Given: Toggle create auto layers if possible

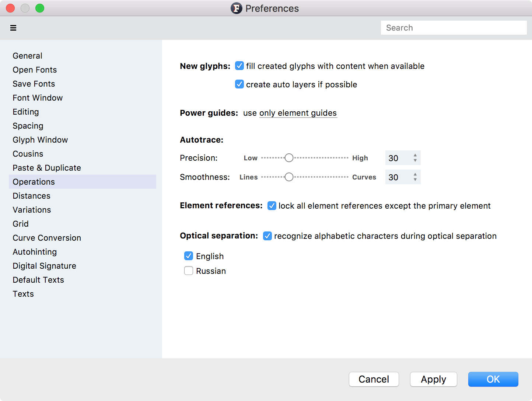Looking at the screenshot, I should click(x=239, y=84).
